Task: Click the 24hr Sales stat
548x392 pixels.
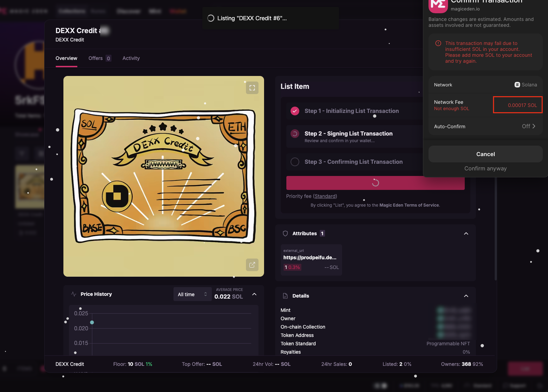Action: click(x=337, y=364)
